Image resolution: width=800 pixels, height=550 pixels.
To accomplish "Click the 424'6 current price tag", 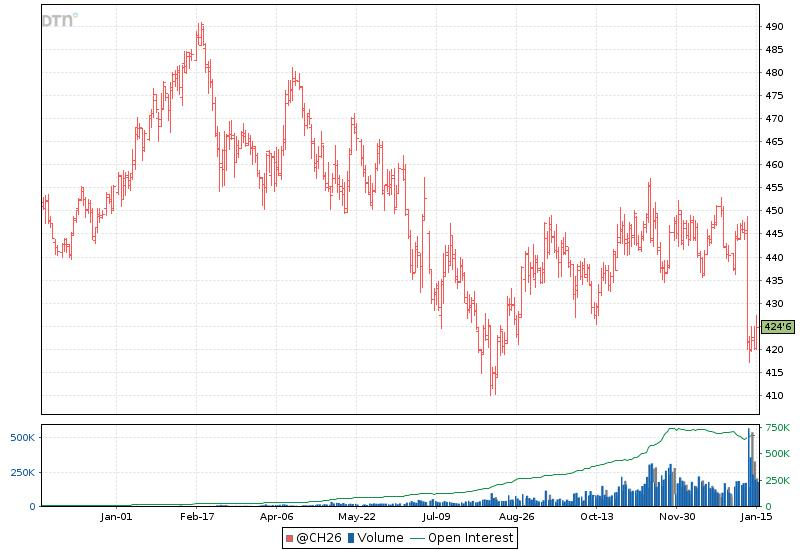I will 778,327.
